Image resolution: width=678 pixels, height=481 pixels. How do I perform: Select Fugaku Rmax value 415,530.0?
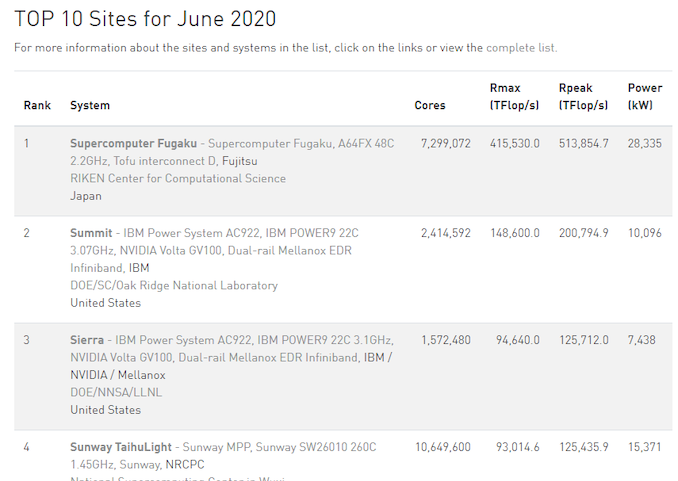(515, 144)
